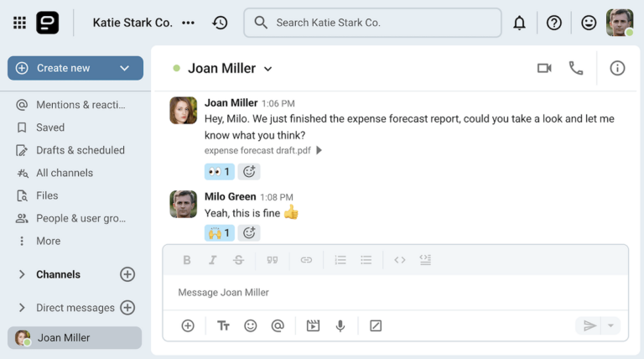Open Mentions & reactions

[70, 105]
